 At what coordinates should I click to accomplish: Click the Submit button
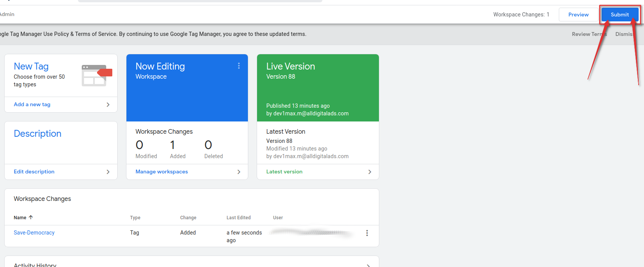point(620,15)
